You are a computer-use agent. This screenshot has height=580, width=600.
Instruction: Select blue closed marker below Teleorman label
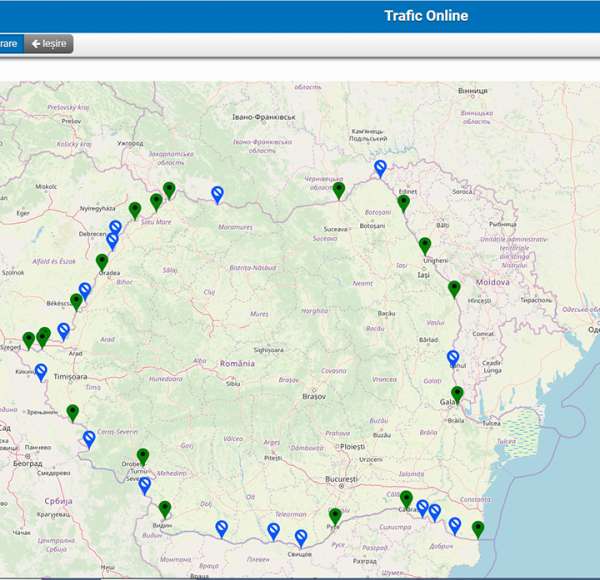[273, 532]
